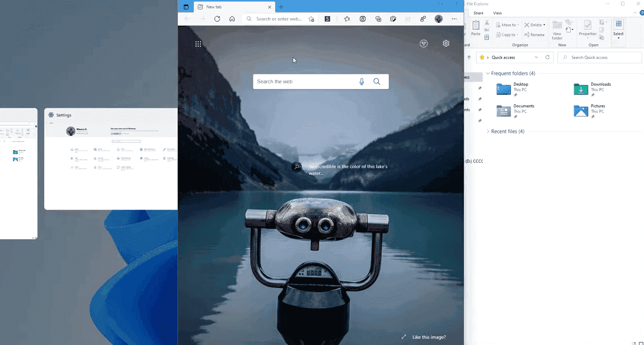Open Edge Settings and more menu

(454, 19)
